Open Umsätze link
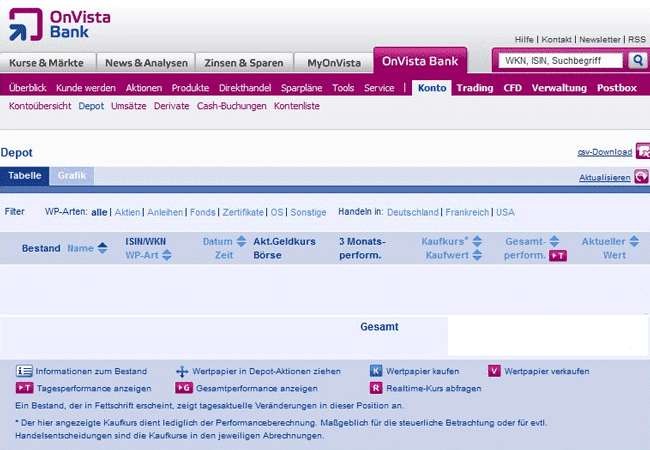This screenshot has width=650, height=450. (129, 106)
